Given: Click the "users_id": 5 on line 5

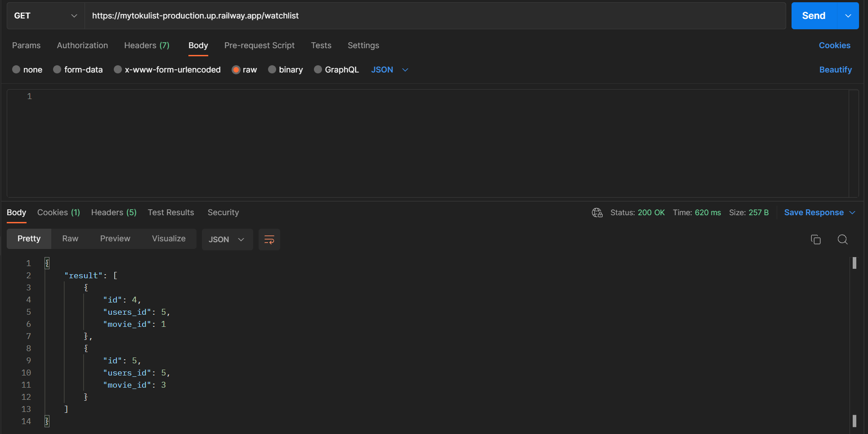Looking at the screenshot, I should 137,312.
